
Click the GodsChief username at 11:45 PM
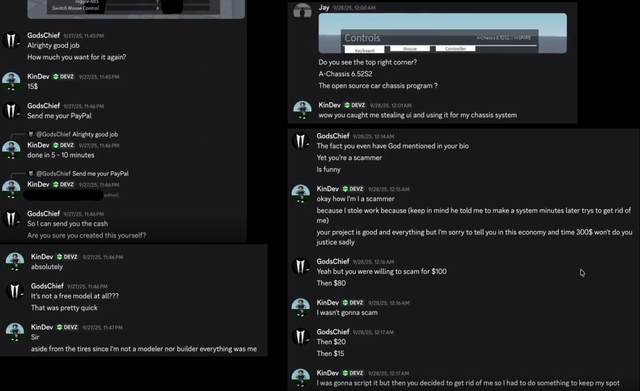pyautogui.click(x=44, y=36)
